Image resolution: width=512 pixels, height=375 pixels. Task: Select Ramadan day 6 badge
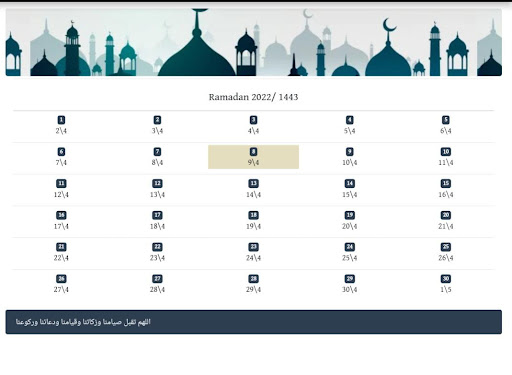[61, 152]
